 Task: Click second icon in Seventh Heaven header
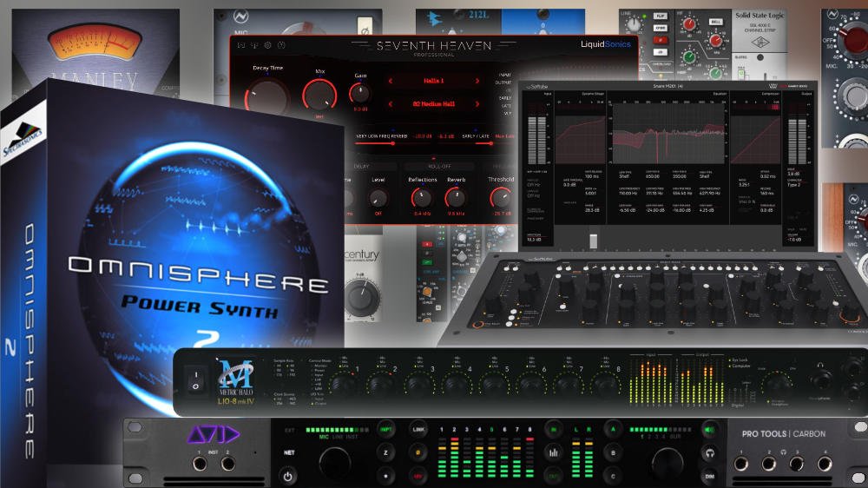click(x=254, y=45)
